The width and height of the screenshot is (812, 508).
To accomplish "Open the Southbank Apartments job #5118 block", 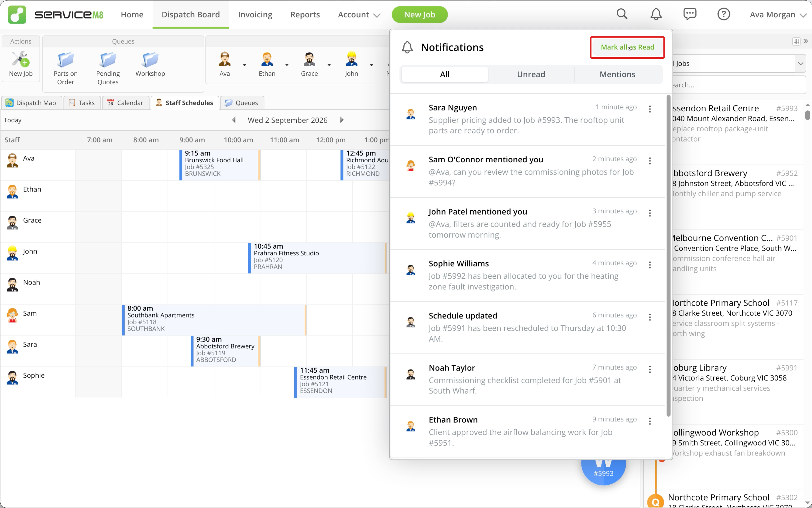I will point(214,320).
